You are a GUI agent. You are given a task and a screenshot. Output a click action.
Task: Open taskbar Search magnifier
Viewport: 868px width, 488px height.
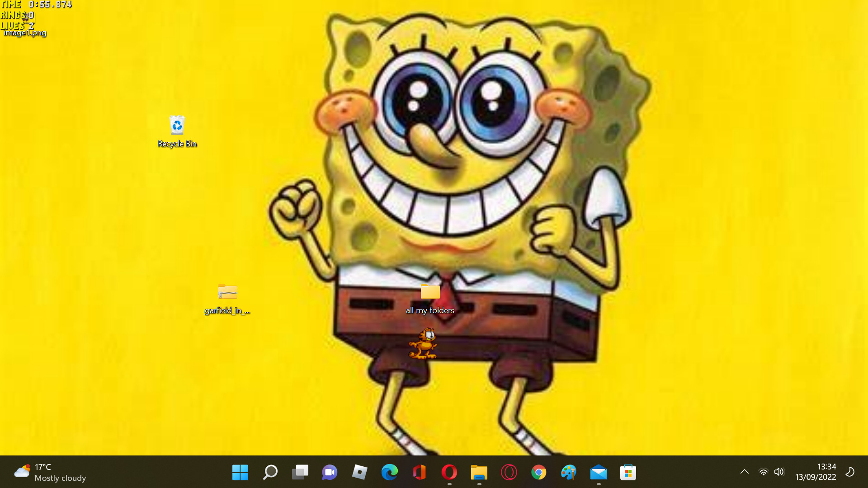click(x=270, y=473)
